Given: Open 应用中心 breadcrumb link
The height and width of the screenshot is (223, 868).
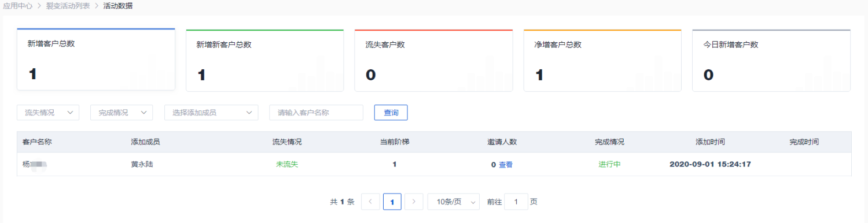Looking at the screenshot, I should pyautogui.click(x=17, y=6).
